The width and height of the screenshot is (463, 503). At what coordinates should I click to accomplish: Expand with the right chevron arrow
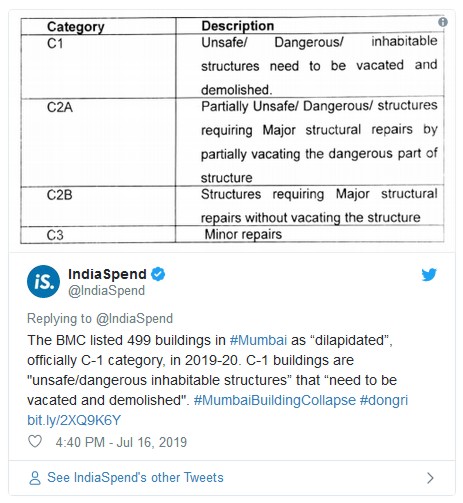click(x=431, y=478)
